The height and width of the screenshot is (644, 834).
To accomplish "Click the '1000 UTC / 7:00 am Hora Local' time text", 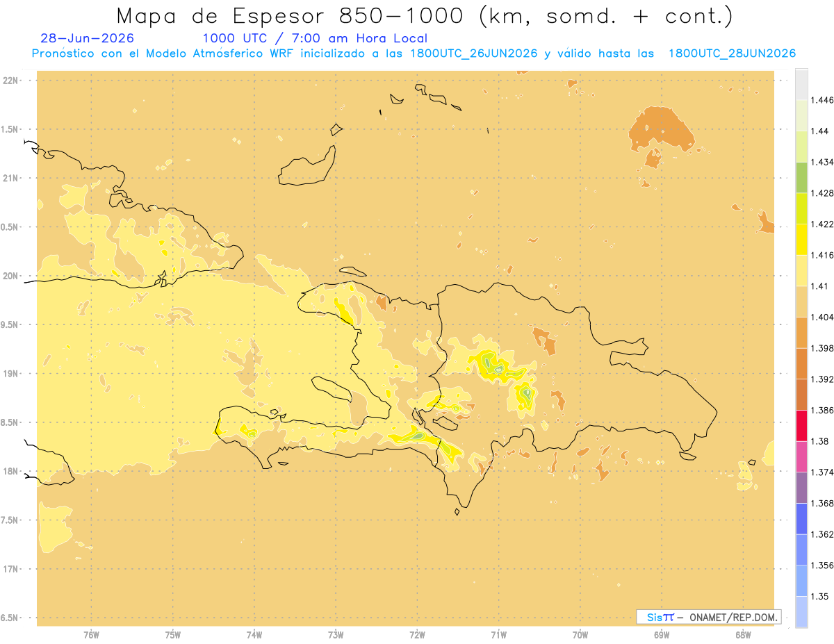I will (315, 39).
